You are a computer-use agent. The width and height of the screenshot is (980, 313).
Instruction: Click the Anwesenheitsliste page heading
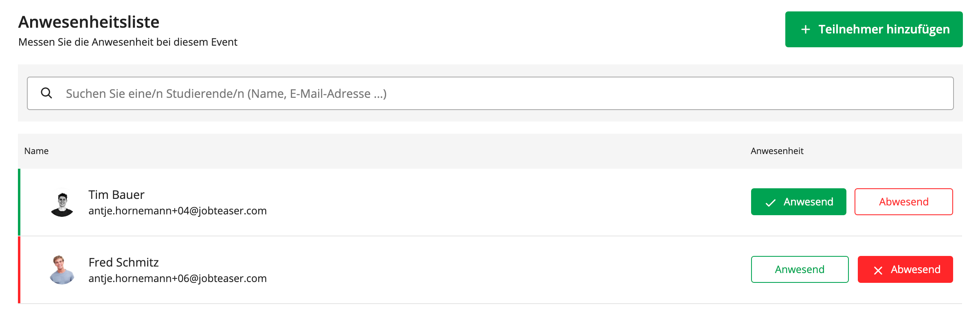coord(89,22)
